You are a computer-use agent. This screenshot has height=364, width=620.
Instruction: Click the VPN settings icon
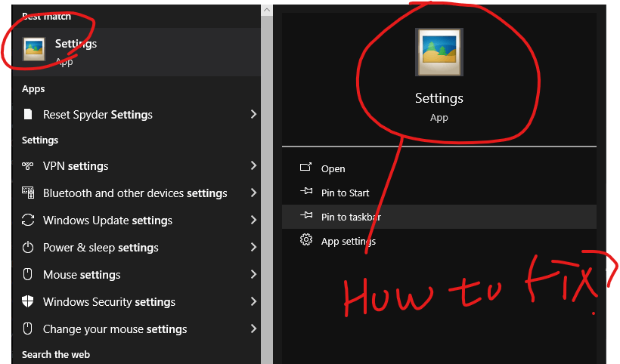pyautogui.click(x=28, y=166)
